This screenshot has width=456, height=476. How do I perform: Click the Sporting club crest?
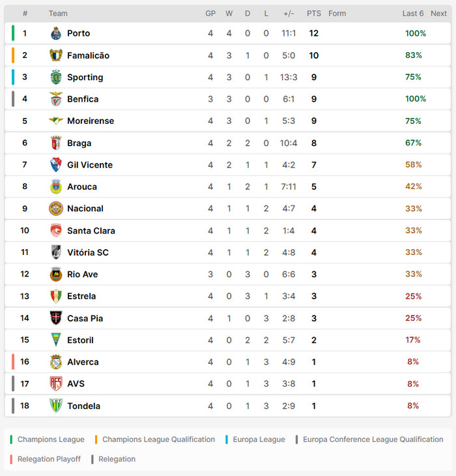tap(56, 77)
